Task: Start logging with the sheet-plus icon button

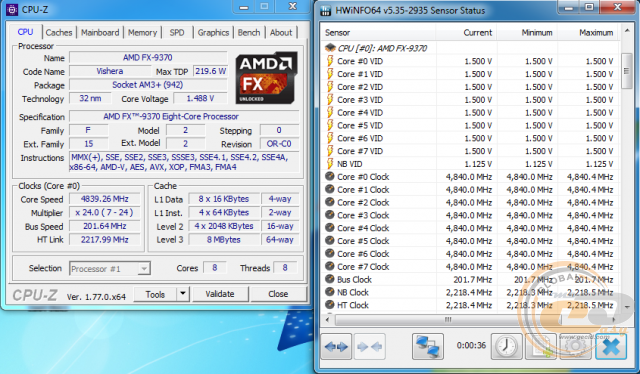Action: [x=541, y=347]
